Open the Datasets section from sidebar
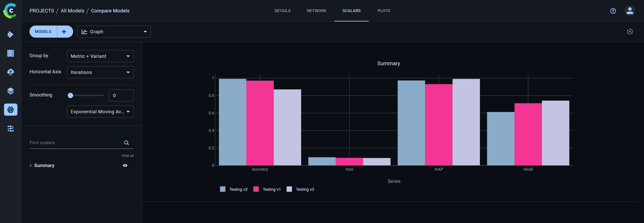The image size is (644, 223). (x=10, y=91)
